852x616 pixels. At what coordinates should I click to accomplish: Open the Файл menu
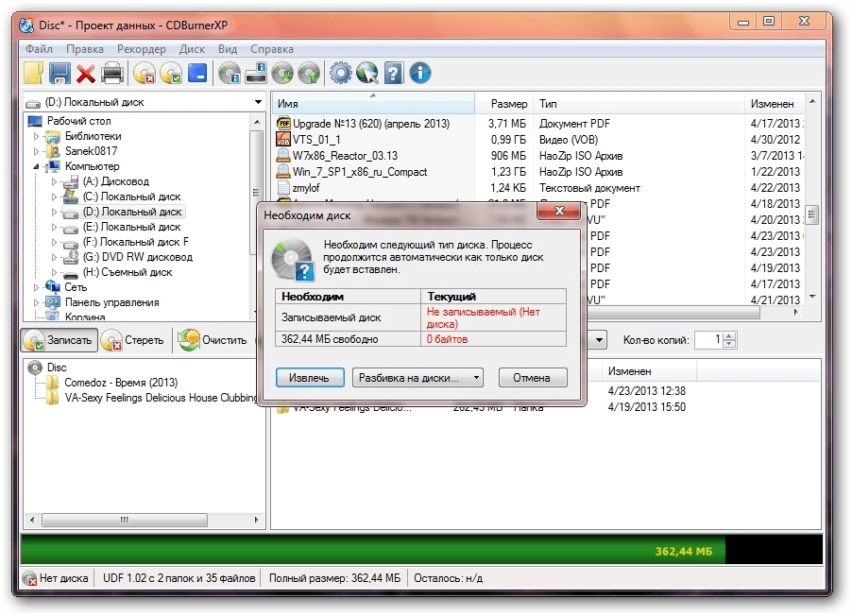pyautogui.click(x=39, y=49)
